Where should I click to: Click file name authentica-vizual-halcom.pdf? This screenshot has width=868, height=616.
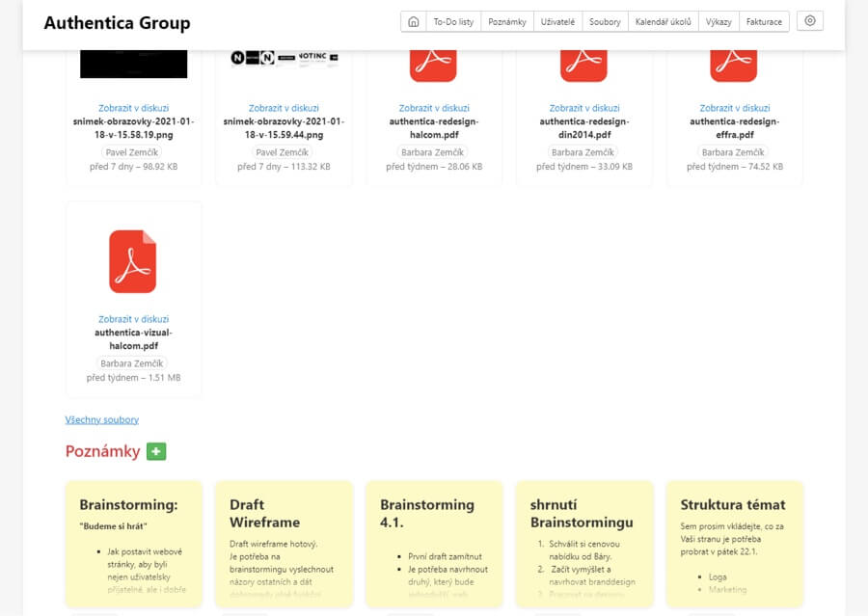133,338
